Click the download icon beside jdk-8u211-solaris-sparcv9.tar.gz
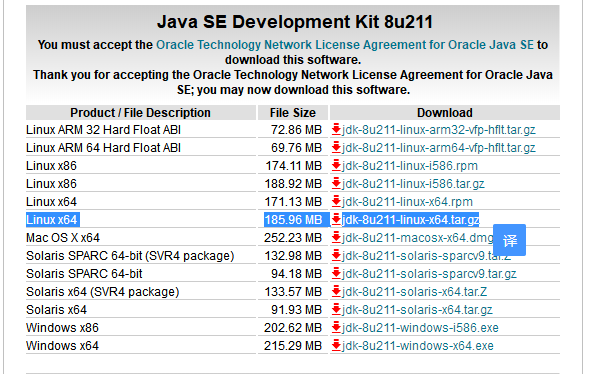Viewport: 593px width, 374px height. (x=336, y=274)
